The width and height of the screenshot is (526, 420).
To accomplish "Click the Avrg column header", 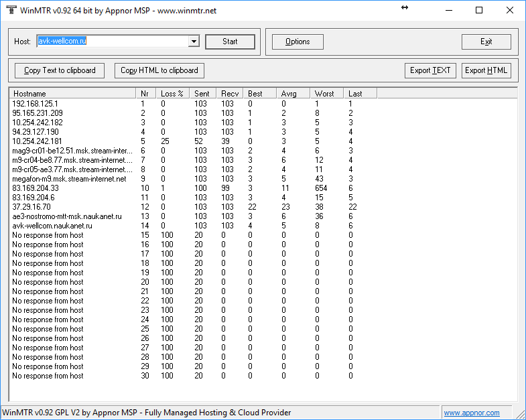I will coord(293,94).
